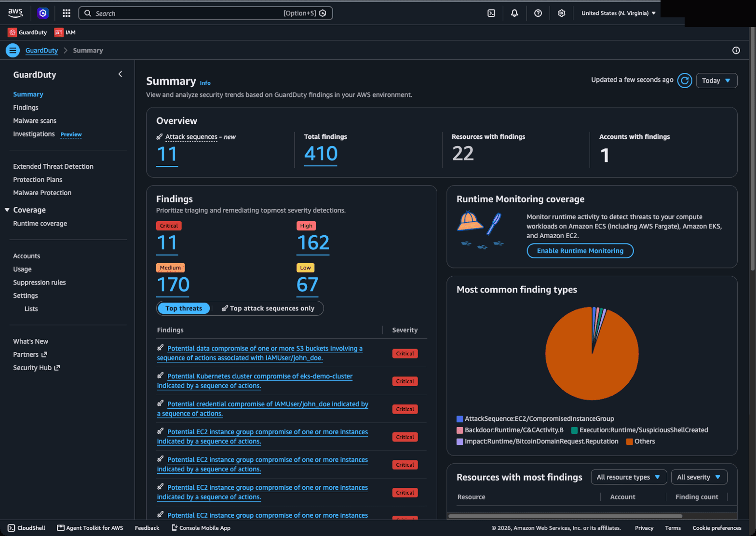Click the GuardDuty favorites shortcut icon
The image size is (756, 536).
(12, 32)
